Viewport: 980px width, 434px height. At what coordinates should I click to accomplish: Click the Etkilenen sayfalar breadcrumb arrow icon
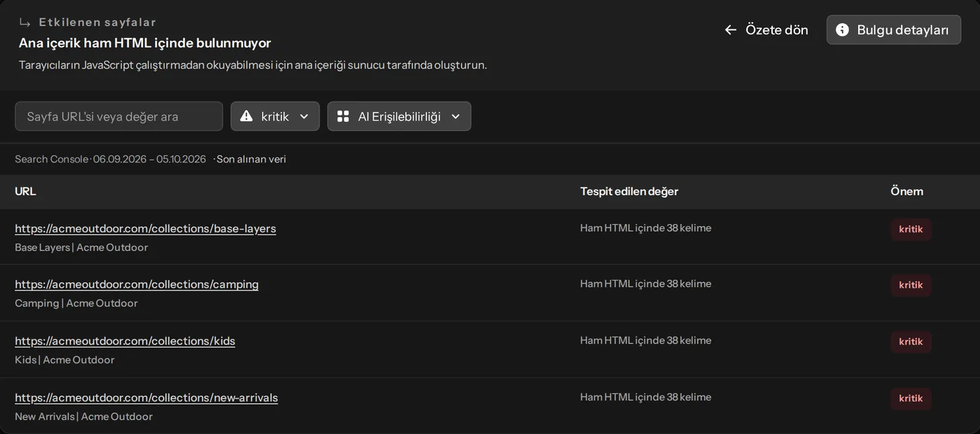(x=25, y=22)
